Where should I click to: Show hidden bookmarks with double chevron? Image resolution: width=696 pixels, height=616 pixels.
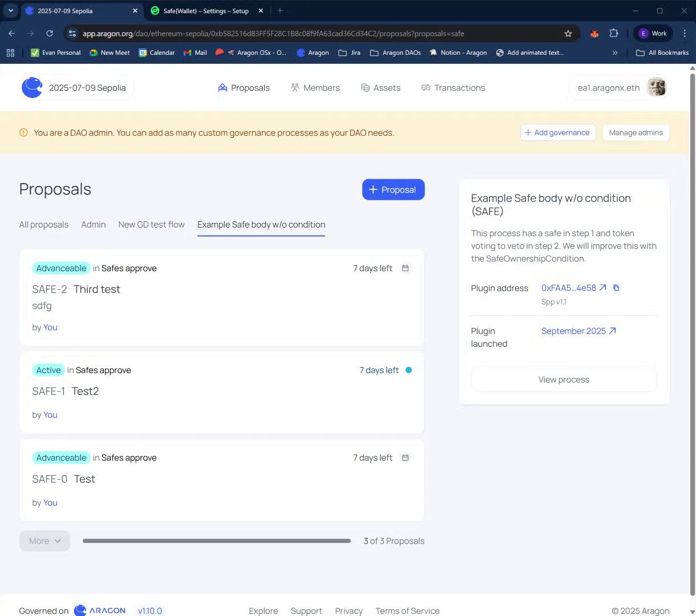(615, 52)
